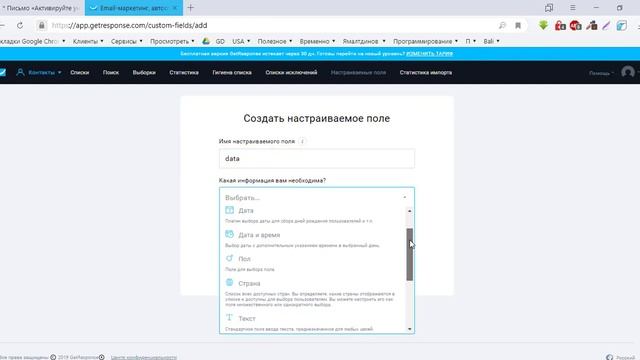Open the browser hamburger menu
Image resolution: width=640 pixels, height=360 pixels.
pos(573,8)
